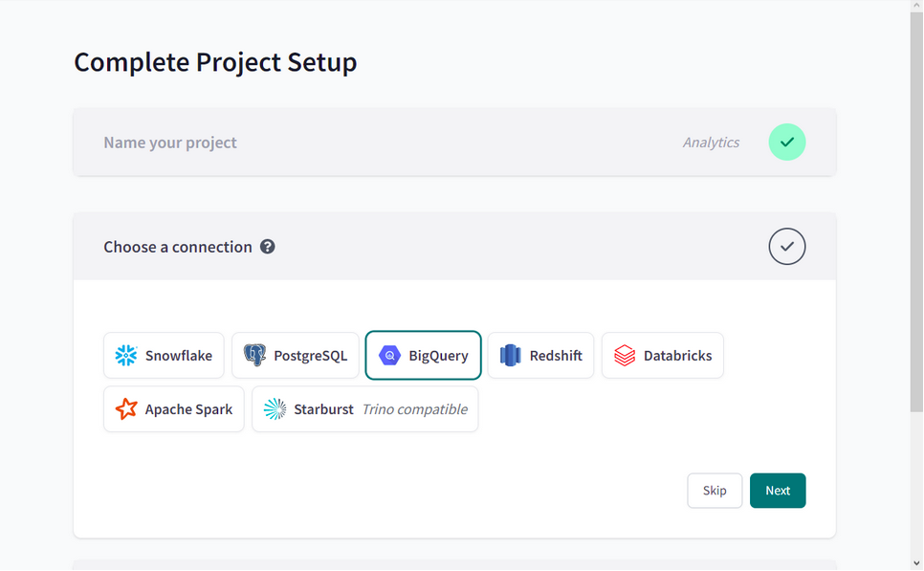Click the scrollbar down arrow
The height and width of the screenshot is (571, 924).
pos(916,563)
